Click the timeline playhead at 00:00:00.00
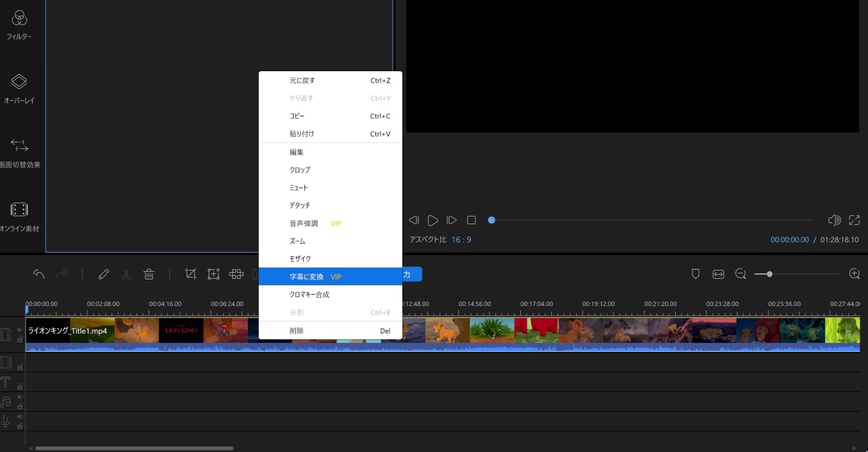The height and width of the screenshot is (452, 868). click(x=26, y=310)
